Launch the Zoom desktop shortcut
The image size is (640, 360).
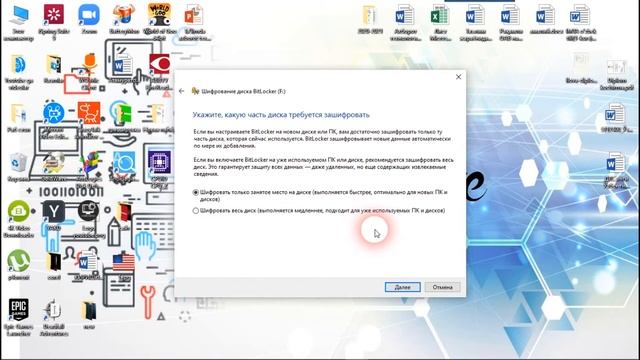tap(89, 15)
